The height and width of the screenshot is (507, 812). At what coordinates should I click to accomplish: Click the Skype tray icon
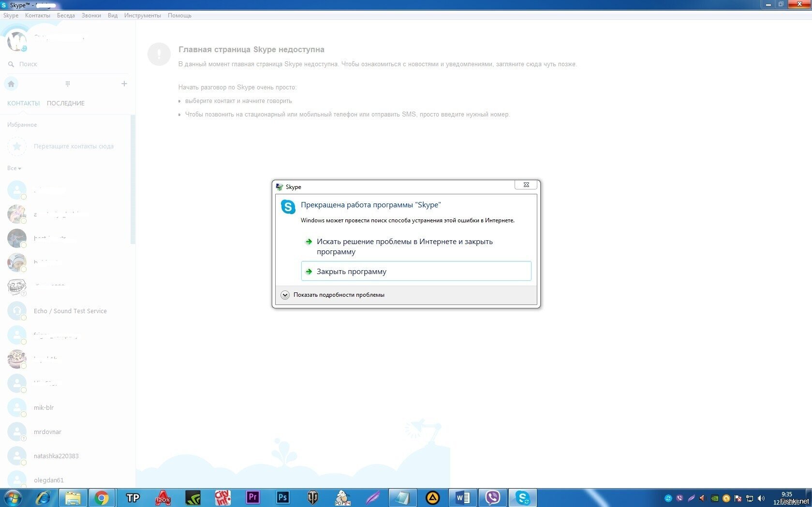tap(668, 498)
